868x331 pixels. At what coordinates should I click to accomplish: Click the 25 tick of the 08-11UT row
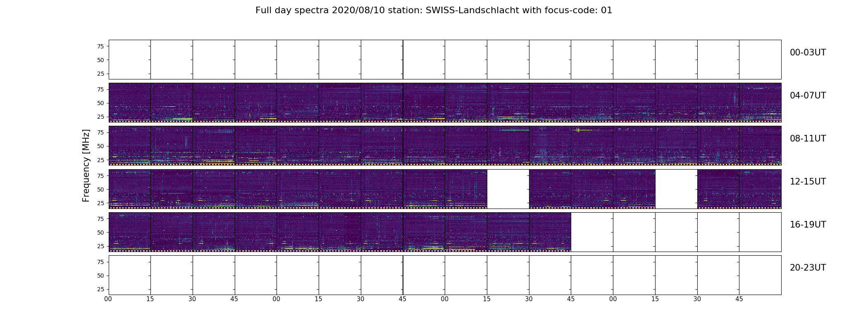[x=100, y=160]
